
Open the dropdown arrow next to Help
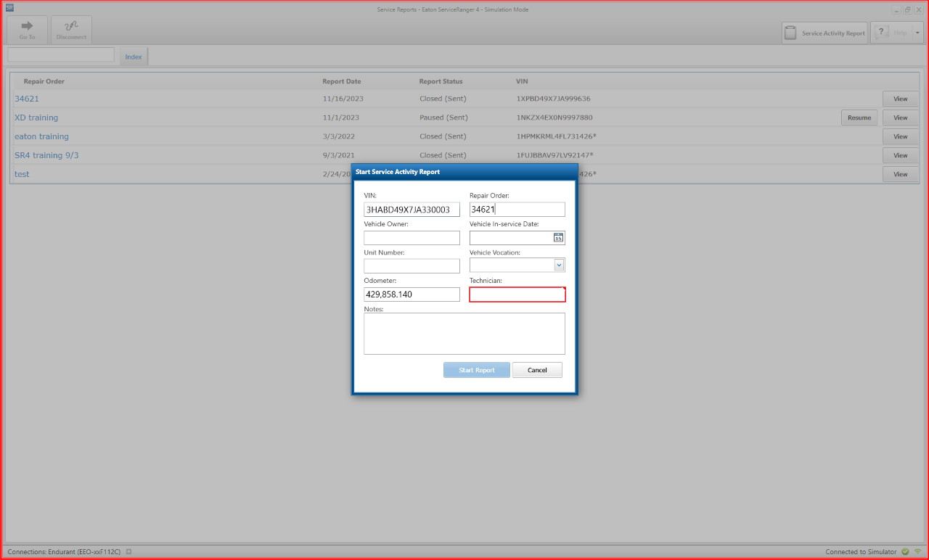tap(917, 33)
